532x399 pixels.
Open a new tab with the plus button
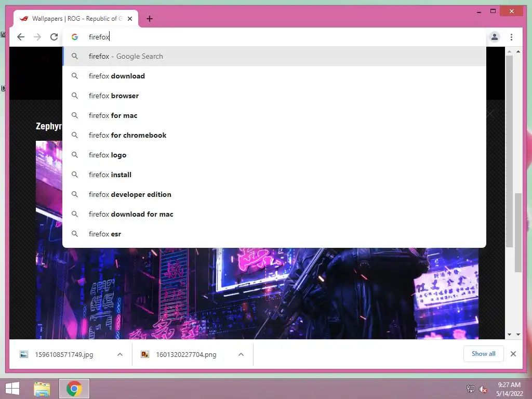(150, 19)
